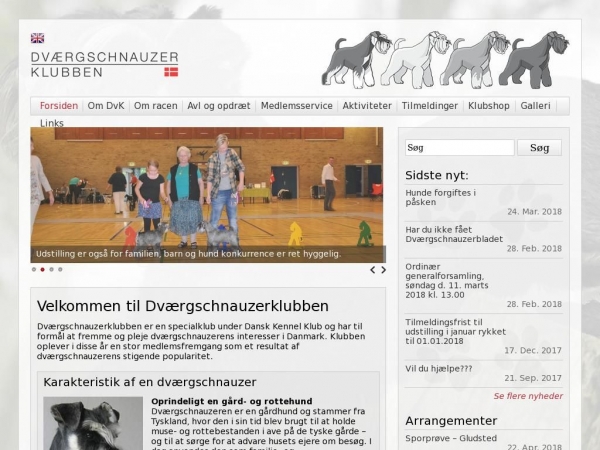Click bold text 'Oprindeligt en gård- og rottehund'

(x=232, y=401)
